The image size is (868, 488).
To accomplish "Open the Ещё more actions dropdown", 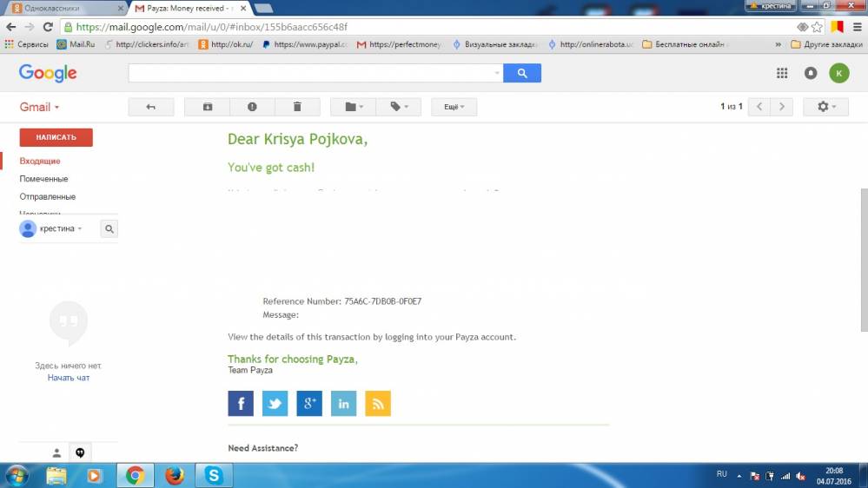I will [454, 107].
